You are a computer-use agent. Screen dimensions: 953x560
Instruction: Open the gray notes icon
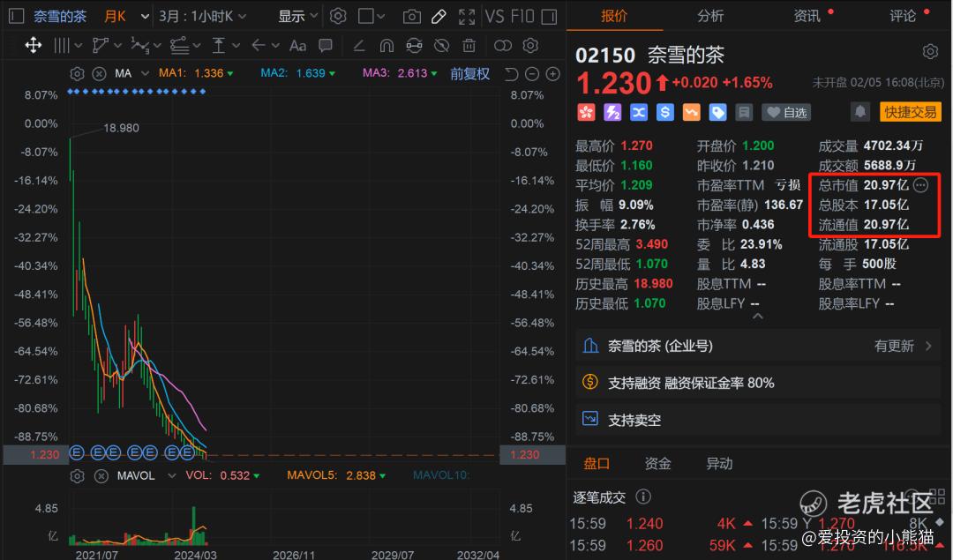pyautogui.click(x=744, y=112)
